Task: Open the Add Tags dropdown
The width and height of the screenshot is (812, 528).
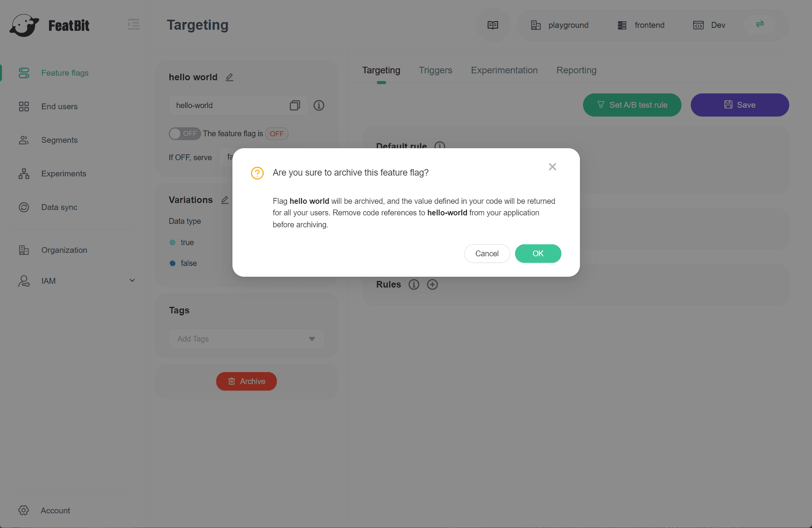Action: click(246, 339)
